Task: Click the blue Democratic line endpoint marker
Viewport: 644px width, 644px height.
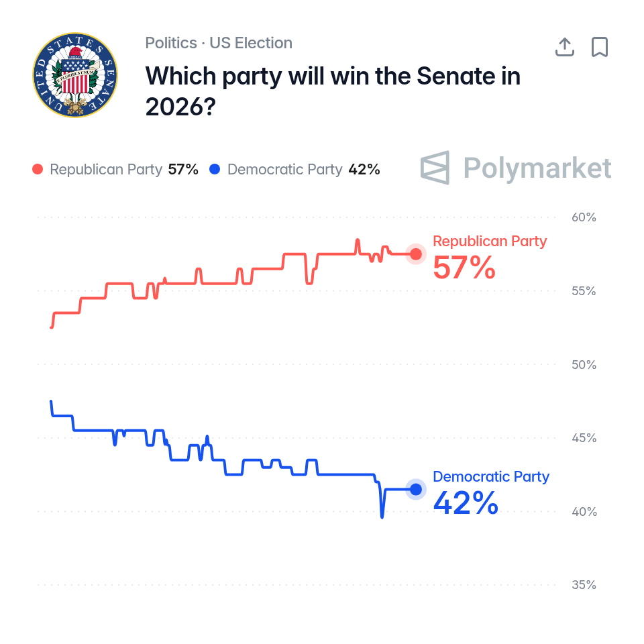Action: tap(416, 489)
